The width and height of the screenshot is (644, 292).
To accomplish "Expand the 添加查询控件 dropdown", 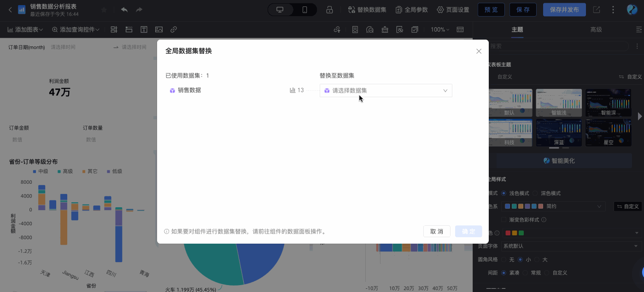I will click(x=76, y=29).
